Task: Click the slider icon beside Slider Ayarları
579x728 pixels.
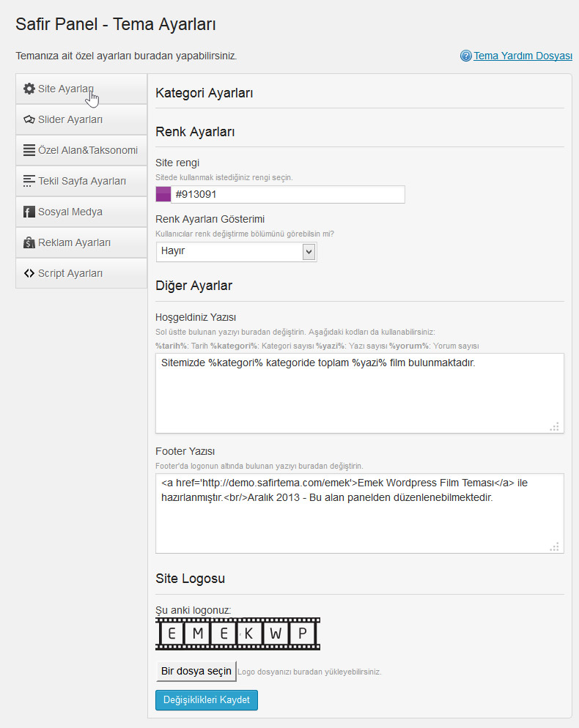Action: [29, 119]
